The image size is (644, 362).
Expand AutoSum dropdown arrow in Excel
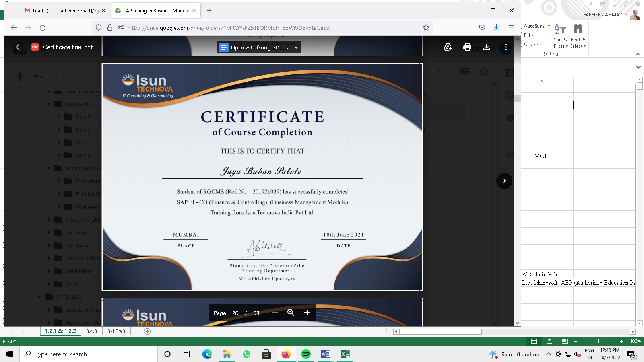pyautogui.click(x=549, y=26)
